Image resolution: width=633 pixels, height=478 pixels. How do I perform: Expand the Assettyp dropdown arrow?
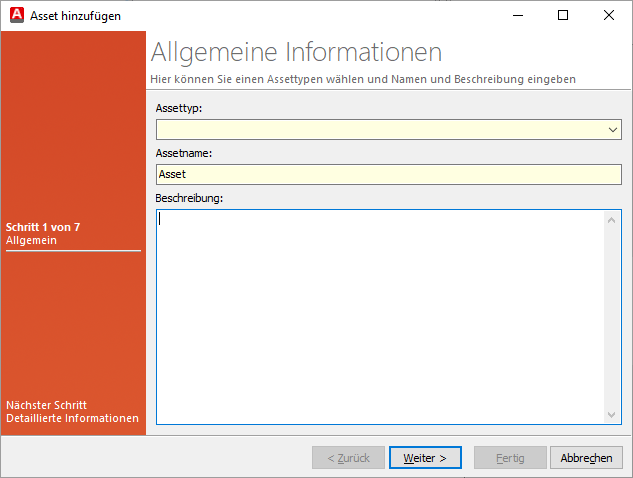click(613, 130)
